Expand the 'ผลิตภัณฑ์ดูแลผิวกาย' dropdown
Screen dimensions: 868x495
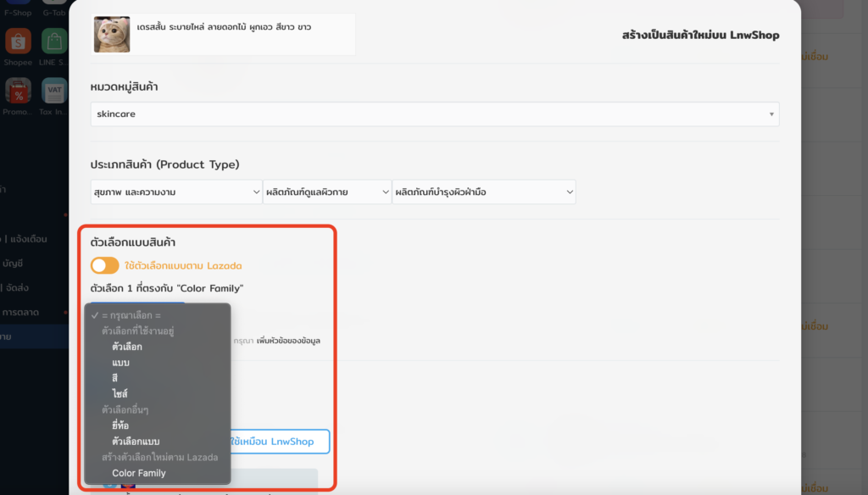click(326, 192)
